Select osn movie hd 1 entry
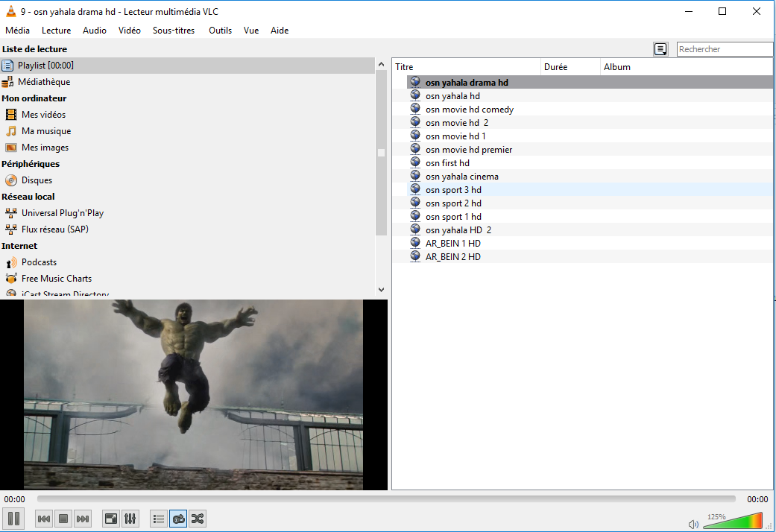Screen dimensions: 776x532 coord(590,136)
